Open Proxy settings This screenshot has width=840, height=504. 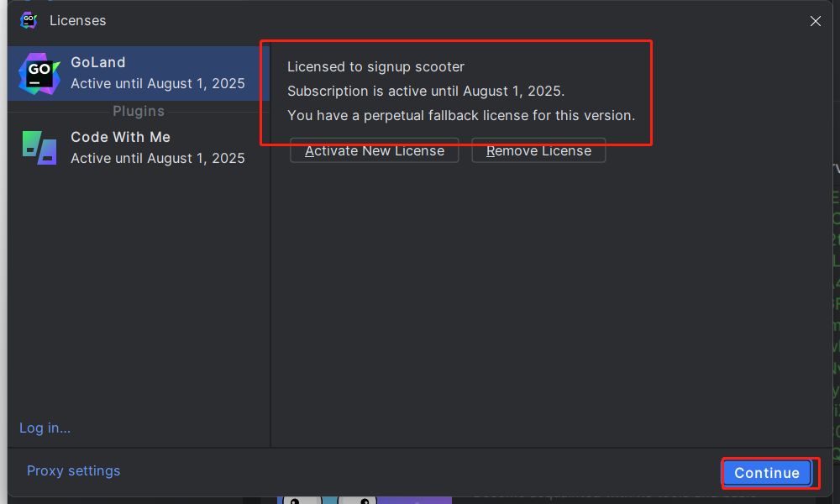point(73,471)
